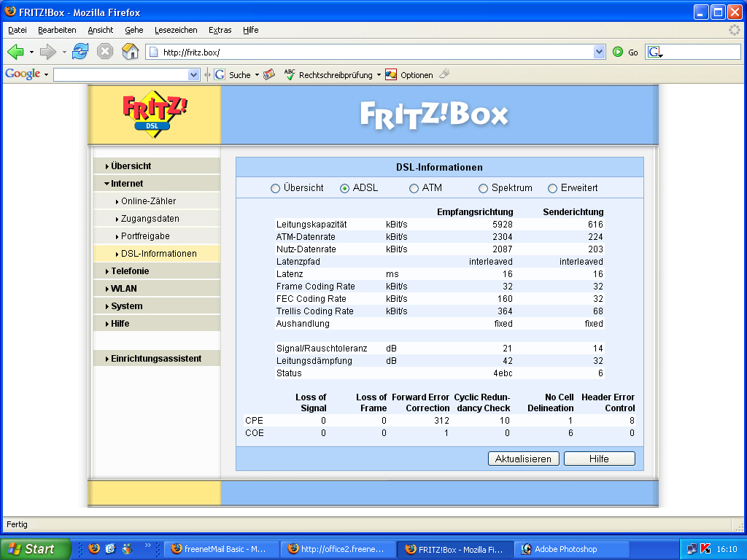Open the Extras menu

point(220,30)
